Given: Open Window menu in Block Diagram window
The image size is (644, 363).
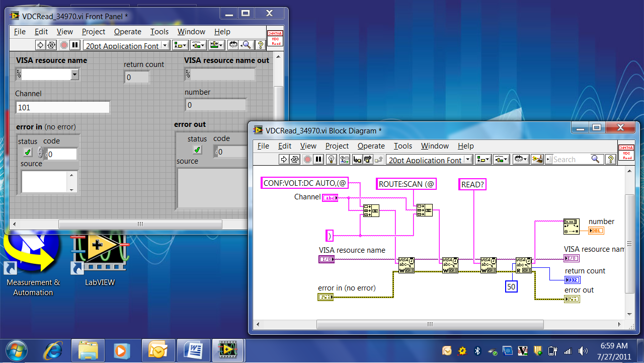Looking at the screenshot, I should [435, 146].
